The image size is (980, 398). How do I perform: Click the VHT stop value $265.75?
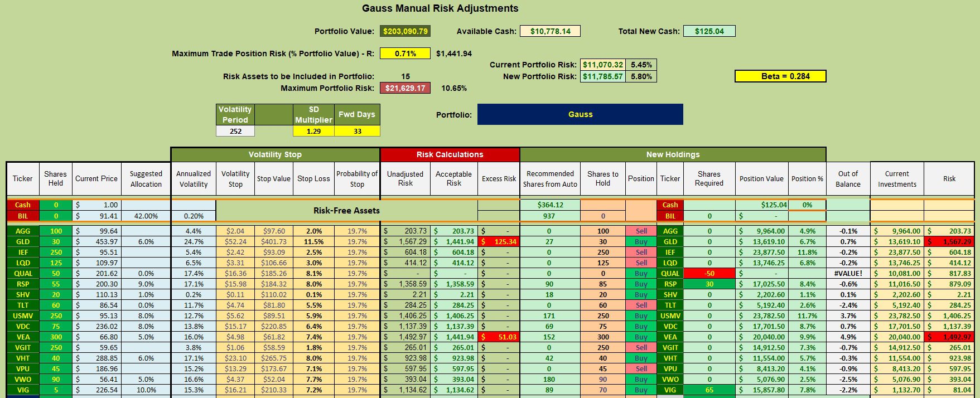[274, 358]
